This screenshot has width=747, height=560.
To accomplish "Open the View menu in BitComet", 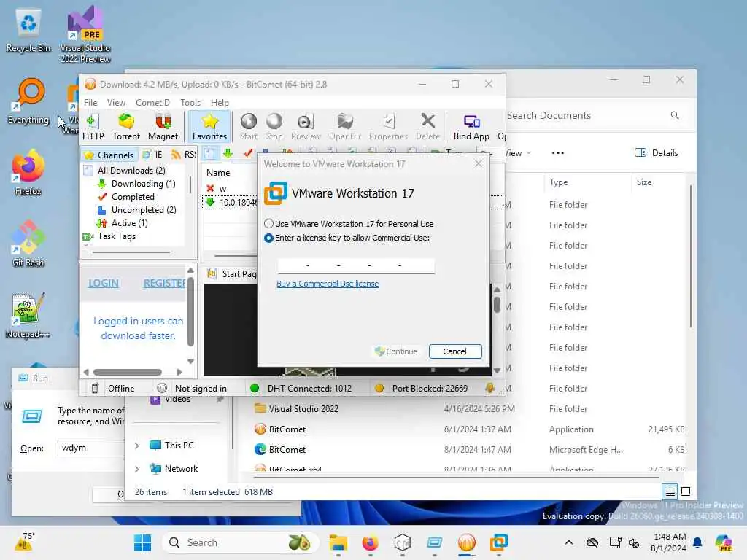I will click(x=116, y=102).
